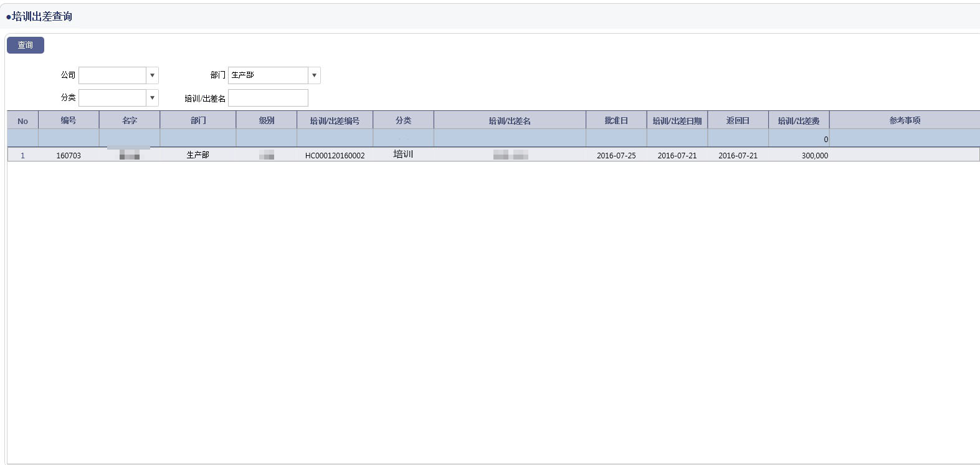Click the 分类 column header in table

click(x=403, y=120)
